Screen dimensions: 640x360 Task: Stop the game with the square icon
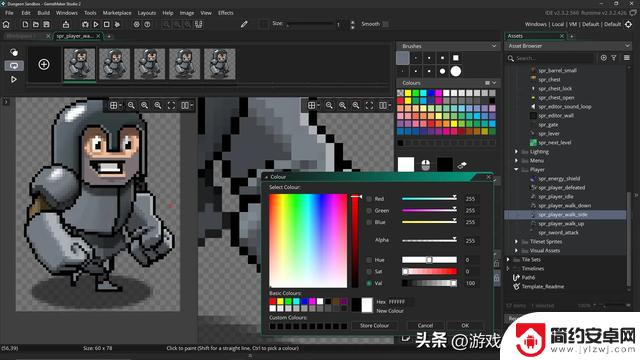pyautogui.click(x=107, y=24)
